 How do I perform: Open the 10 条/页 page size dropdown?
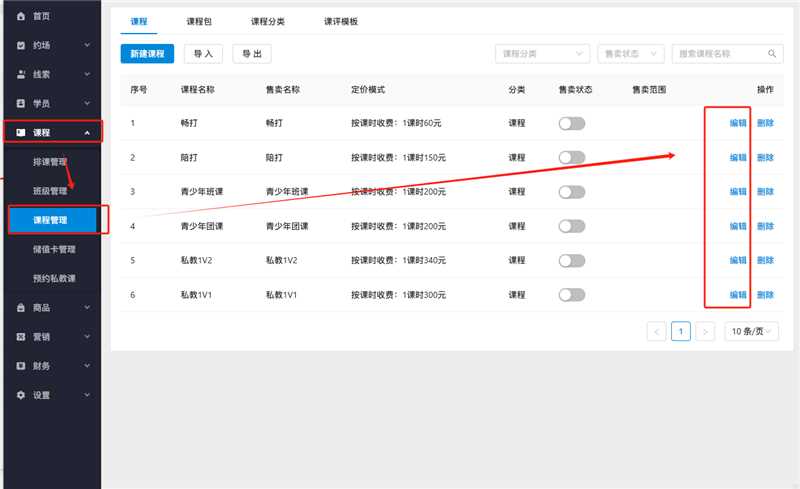point(752,332)
